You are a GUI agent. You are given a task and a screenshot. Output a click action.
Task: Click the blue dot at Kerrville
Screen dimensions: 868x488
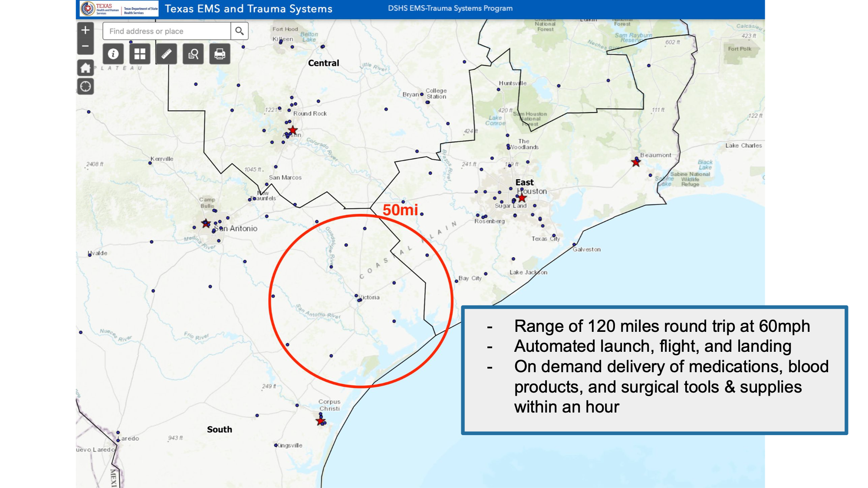[x=150, y=163]
